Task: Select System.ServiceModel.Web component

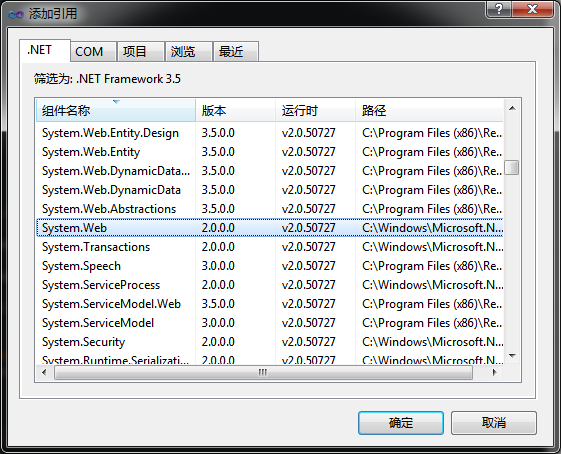Action: [270, 304]
